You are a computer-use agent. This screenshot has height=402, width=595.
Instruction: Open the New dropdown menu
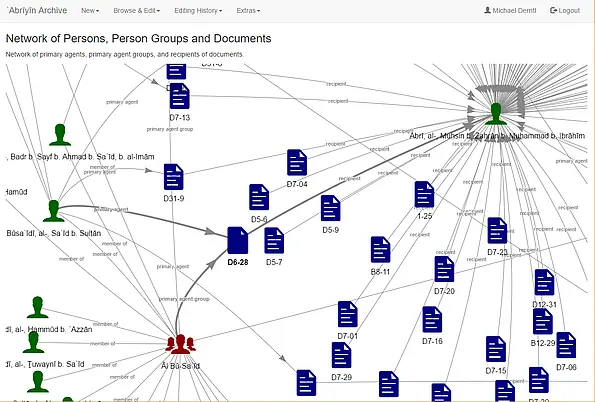(x=90, y=11)
